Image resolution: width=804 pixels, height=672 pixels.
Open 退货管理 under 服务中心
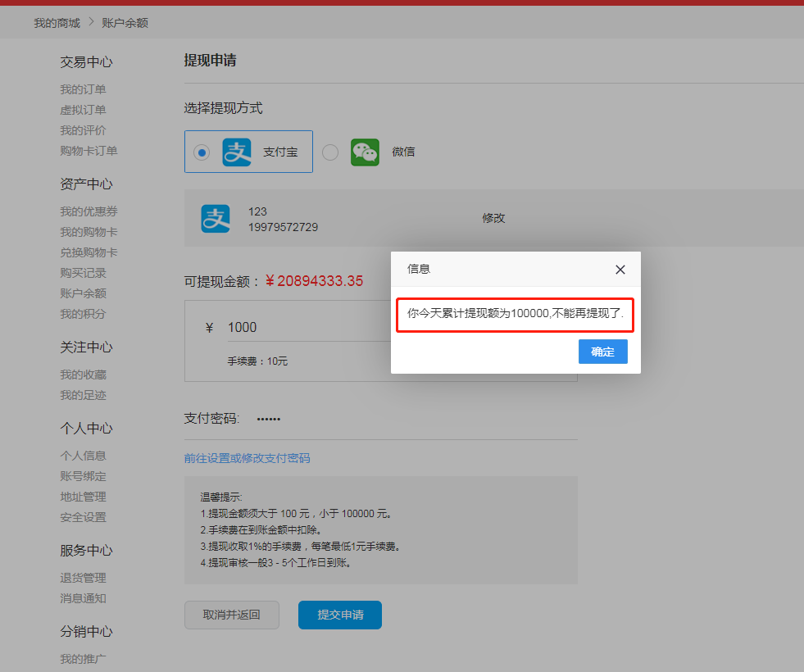(83, 578)
